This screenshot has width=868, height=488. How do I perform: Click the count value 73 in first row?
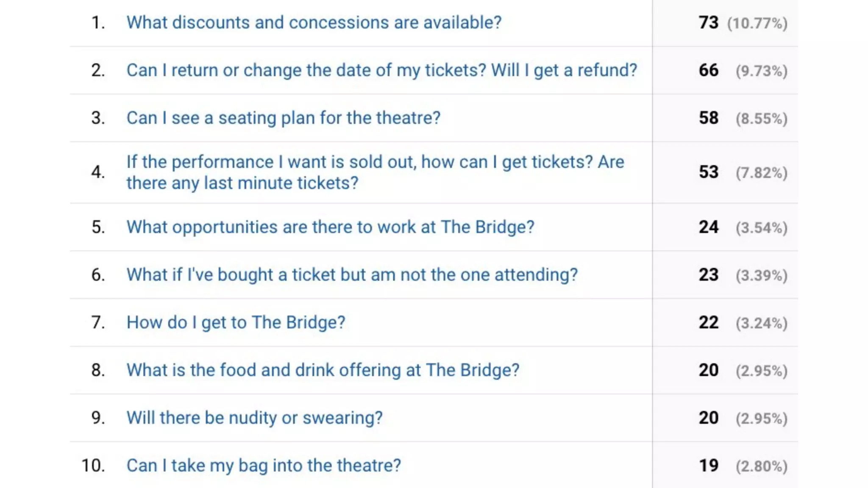click(708, 23)
